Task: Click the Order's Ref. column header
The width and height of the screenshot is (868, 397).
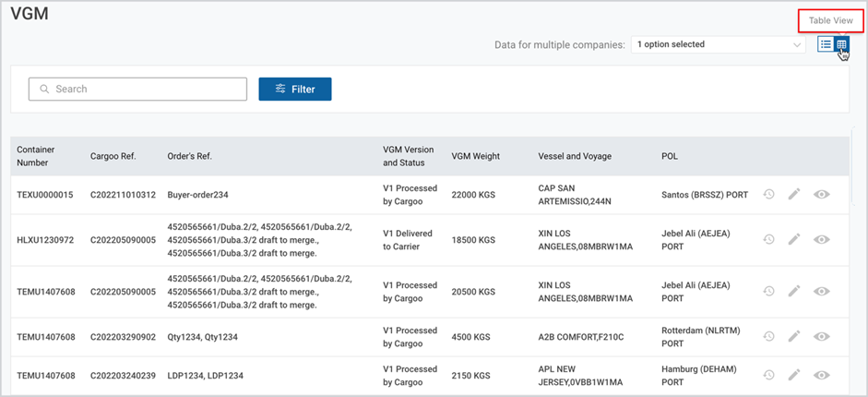Action: [x=189, y=156]
